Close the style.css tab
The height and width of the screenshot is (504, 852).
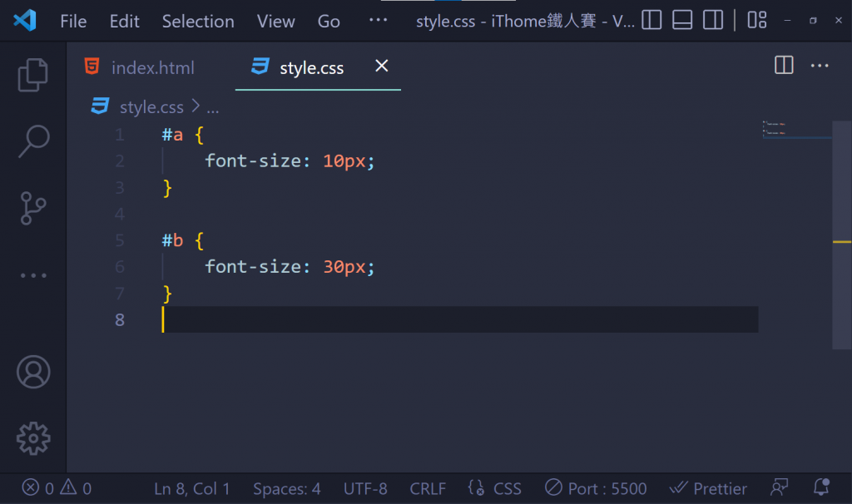(x=382, y=66)
